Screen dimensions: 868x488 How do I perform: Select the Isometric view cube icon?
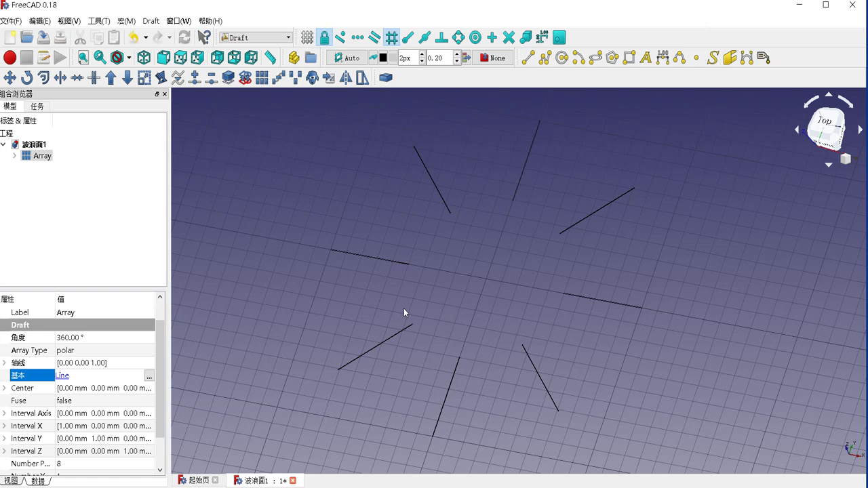pos(144,58)
